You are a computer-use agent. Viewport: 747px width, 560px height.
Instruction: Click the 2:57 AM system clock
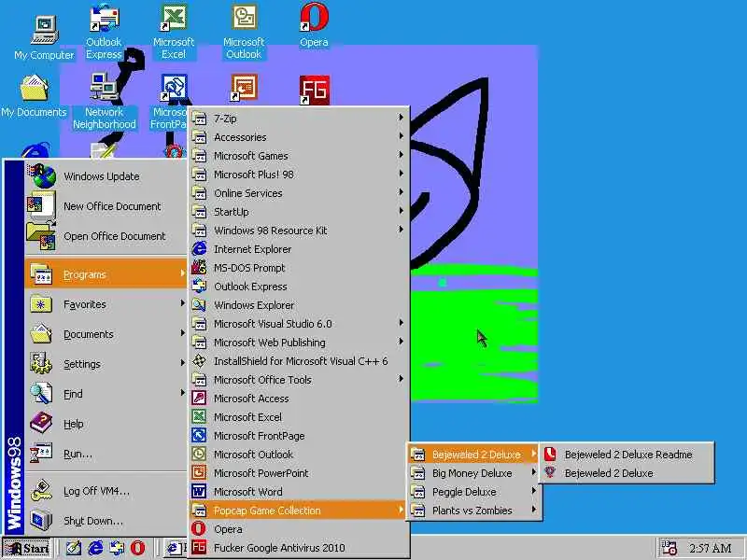pyautogui.click(x=710, y=548)
